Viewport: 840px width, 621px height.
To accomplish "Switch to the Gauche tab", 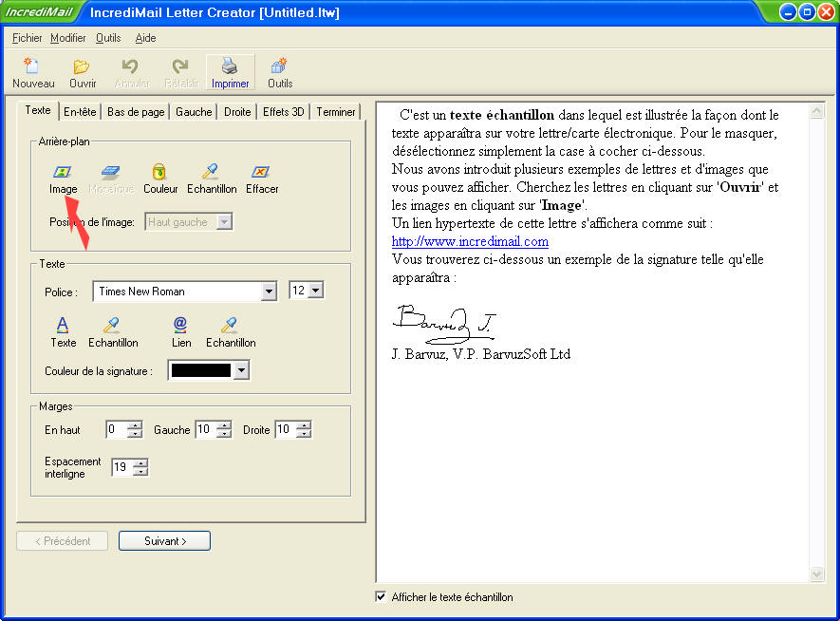I will [x=194, y=112].
